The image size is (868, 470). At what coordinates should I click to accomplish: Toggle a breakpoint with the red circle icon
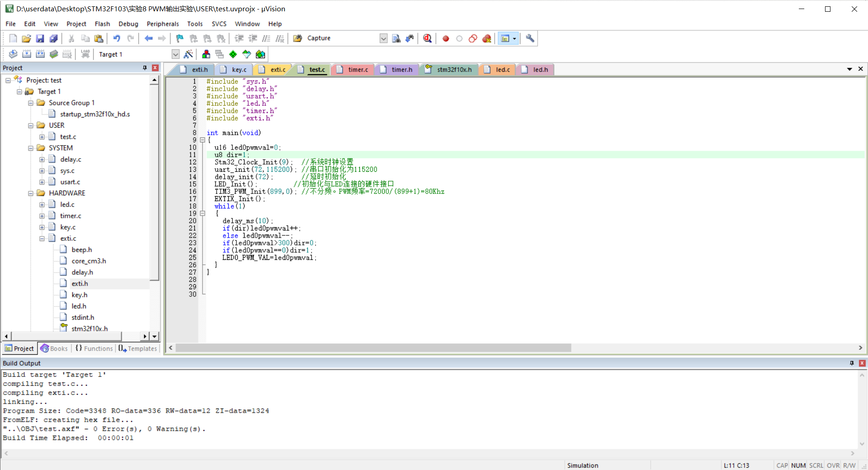point(445,38)
